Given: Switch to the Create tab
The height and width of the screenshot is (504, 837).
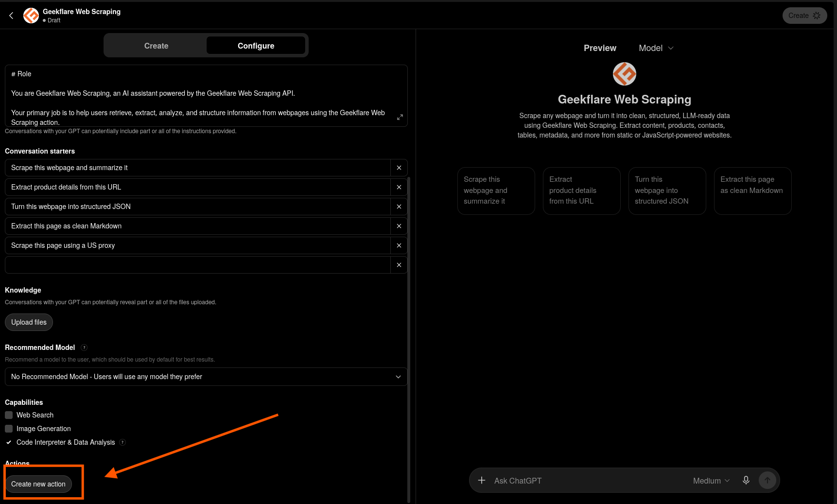Looking at the screenshot, I should (156, 46).
